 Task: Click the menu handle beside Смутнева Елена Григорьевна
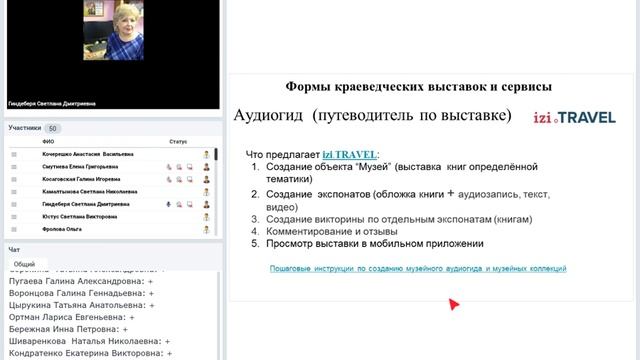tap(14, 167)
